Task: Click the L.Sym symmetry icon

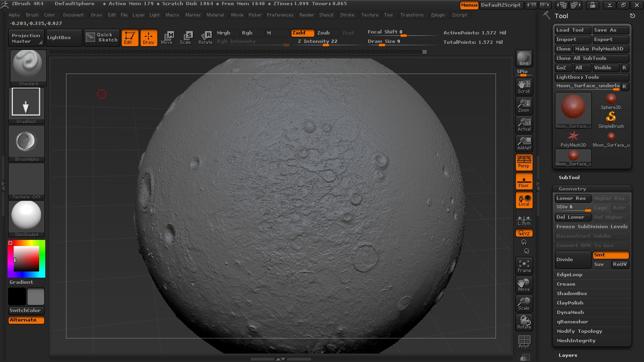Action: 524,220
